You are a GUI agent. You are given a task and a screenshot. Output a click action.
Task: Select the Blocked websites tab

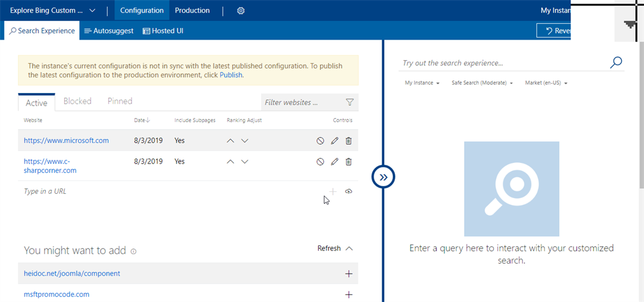[x=77, y=101]
